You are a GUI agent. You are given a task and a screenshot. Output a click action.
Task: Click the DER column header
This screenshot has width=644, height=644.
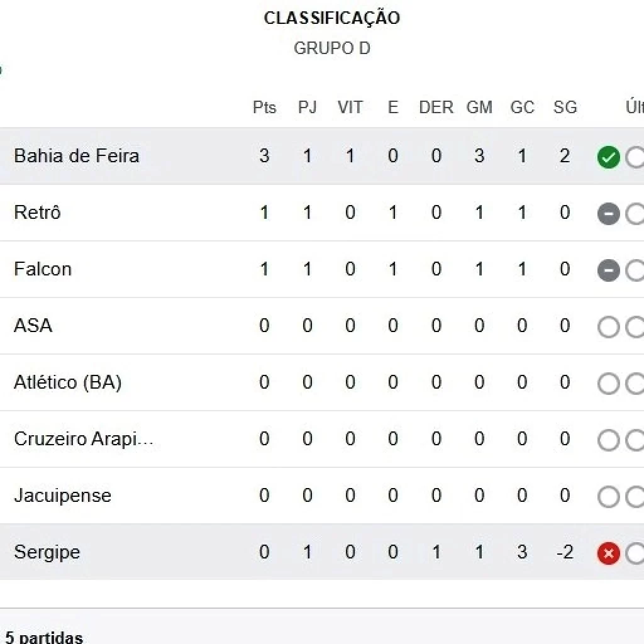[x=436, y=108]
